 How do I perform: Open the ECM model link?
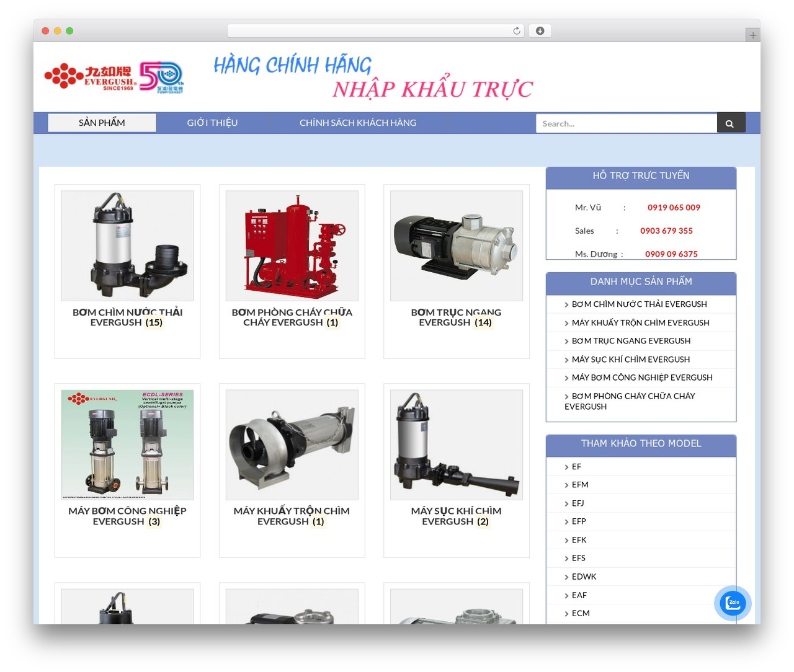[581, 613]
